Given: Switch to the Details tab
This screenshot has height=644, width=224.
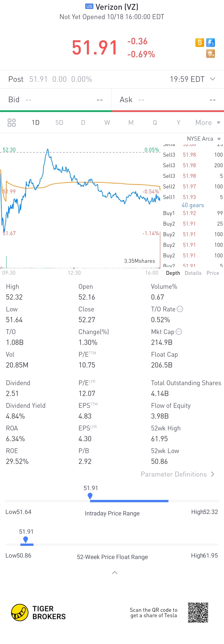Looking at the screenshot, I should 193,273.
